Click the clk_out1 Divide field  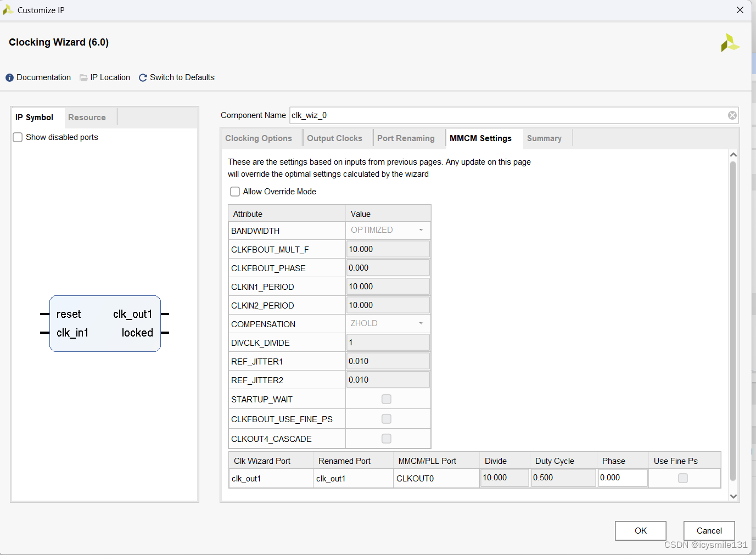click(505, 478)
